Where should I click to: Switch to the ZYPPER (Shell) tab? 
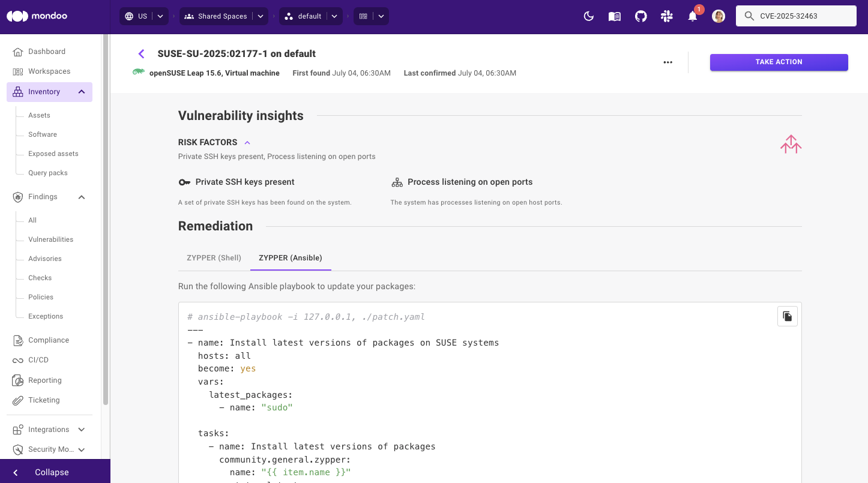tap(214, 257)
